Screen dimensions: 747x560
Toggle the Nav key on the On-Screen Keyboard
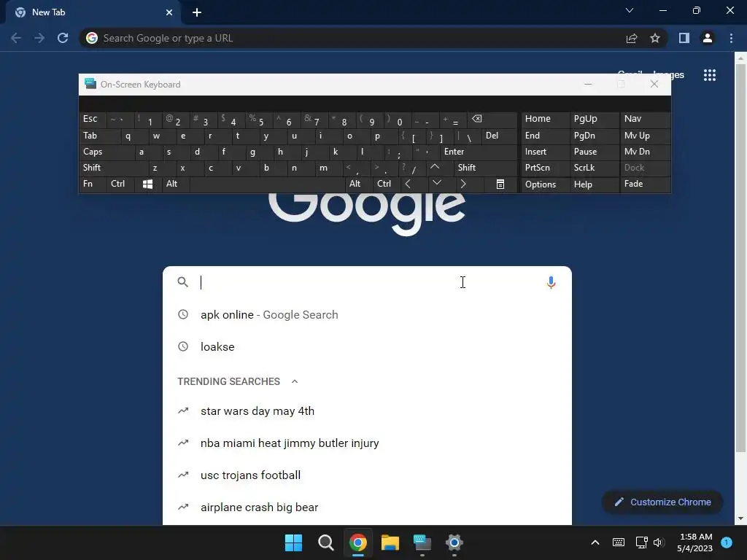click(x=645, y=119)
